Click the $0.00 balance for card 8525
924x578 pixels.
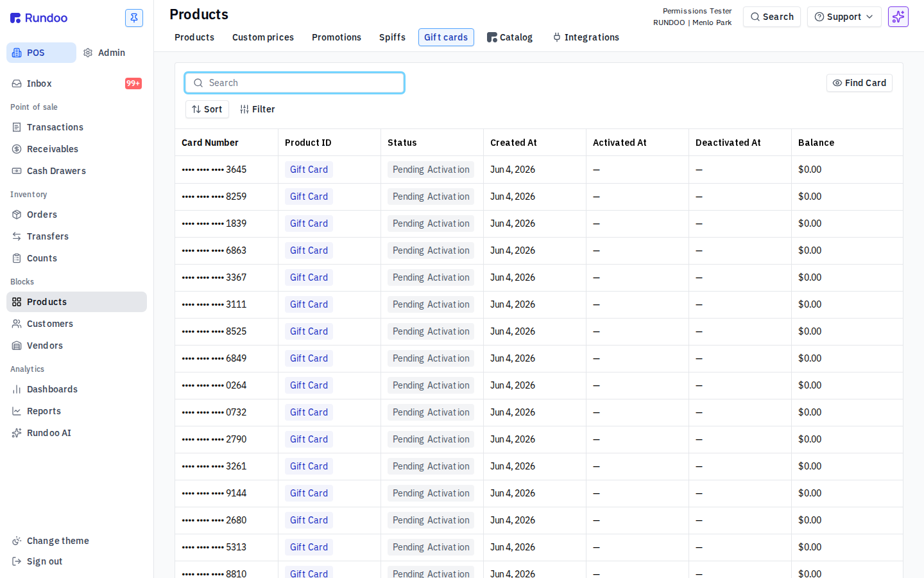click(x=810, y=331)
